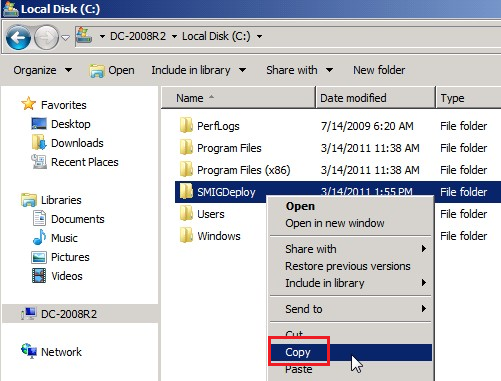Select the Program Files (x86) folder icon

[x=186, y=169]
